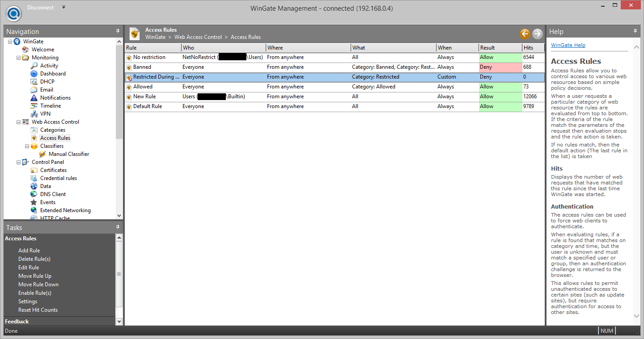The height and width of the screenshot is (339, 644).
Task: Click Enable Rule(s) task
Action: click(35, 293)
